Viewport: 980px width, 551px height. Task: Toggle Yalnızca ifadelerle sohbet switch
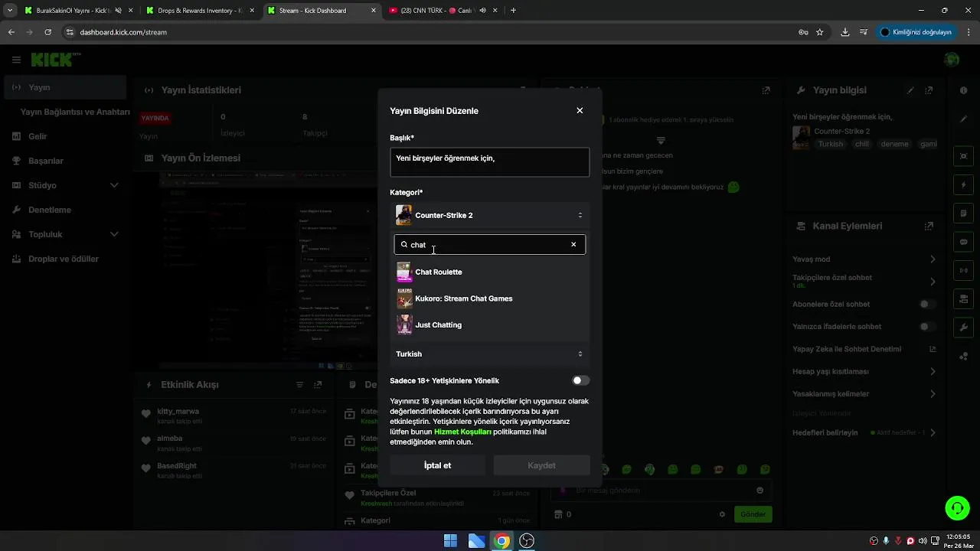pos(927,327)
